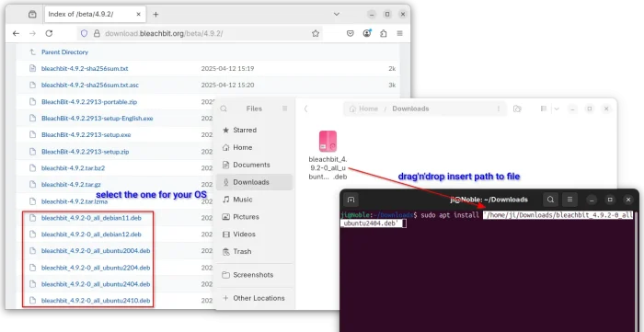Click Firefox View icon left of tab
Screen dimensions: 644x332
32,15
